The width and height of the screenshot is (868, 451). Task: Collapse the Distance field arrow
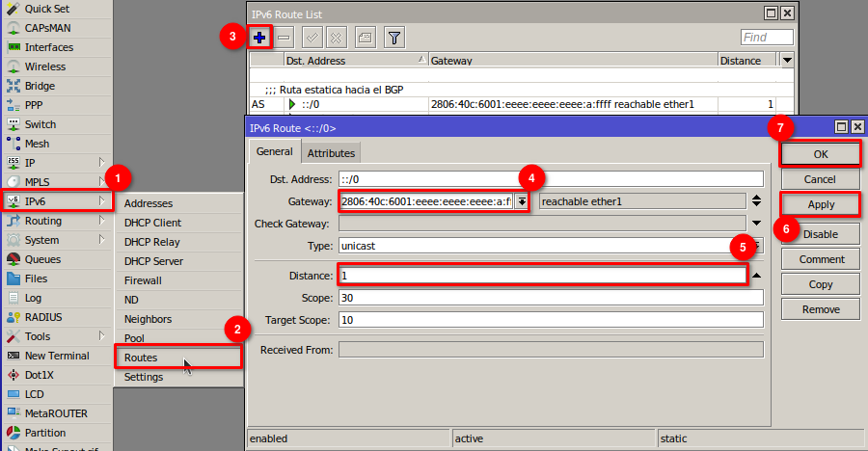[756, 276]
